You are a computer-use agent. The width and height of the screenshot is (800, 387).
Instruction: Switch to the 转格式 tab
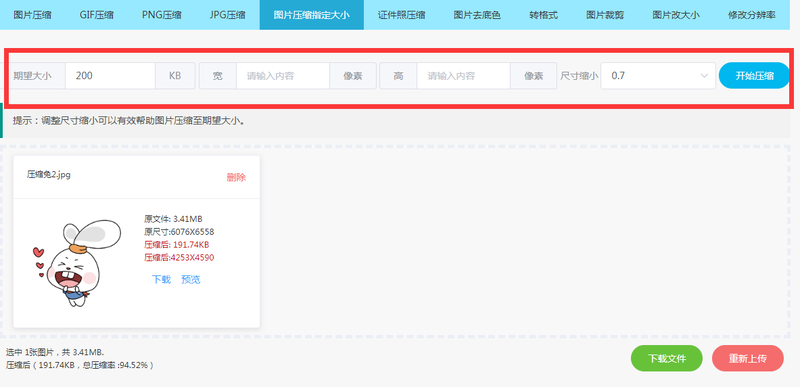coord(543,15)
